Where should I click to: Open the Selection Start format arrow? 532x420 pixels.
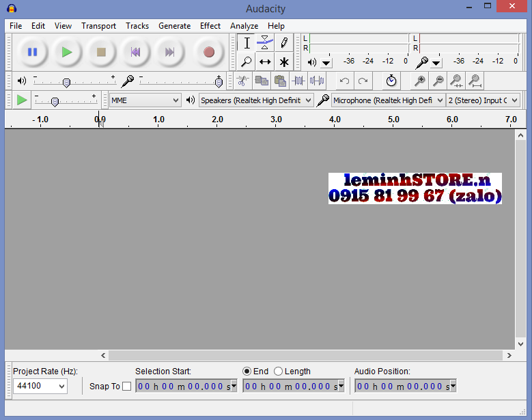234,386
